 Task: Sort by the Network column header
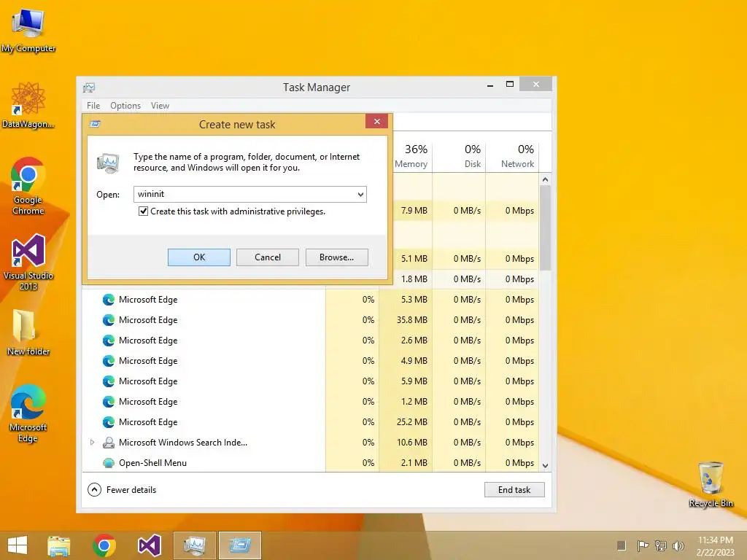(513, 156)
